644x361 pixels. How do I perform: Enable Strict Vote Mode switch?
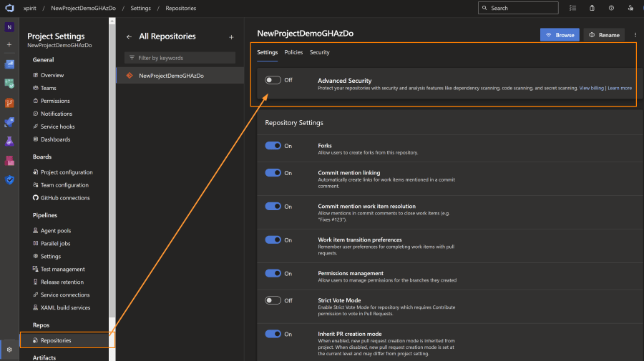point(273,300)
